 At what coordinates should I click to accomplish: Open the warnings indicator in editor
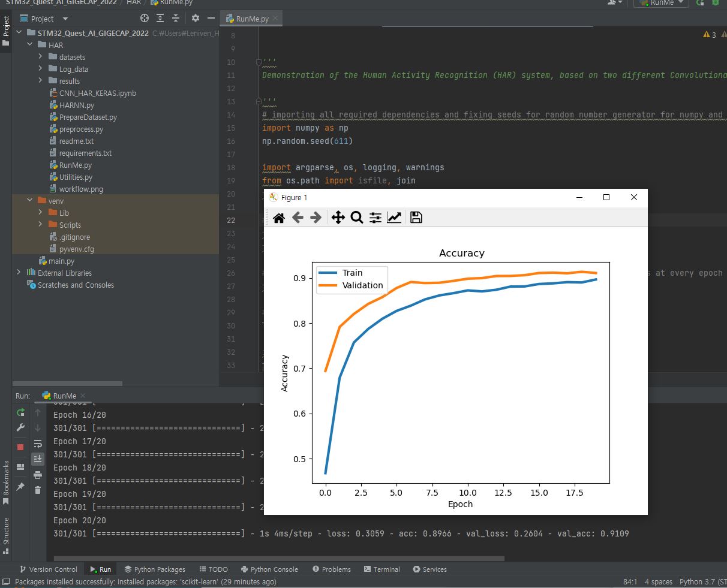710,35
